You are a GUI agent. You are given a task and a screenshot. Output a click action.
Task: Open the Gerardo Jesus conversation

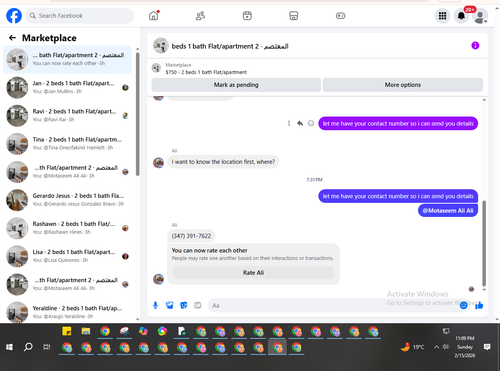tap(68, 200)
